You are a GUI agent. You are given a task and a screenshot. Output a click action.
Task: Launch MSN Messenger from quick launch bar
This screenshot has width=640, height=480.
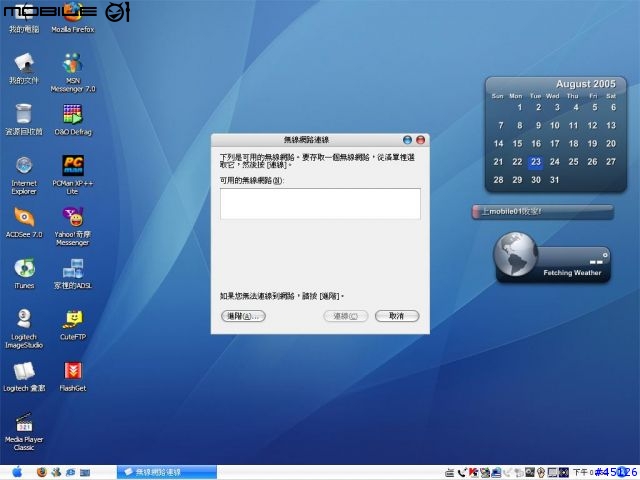[56, 473]
